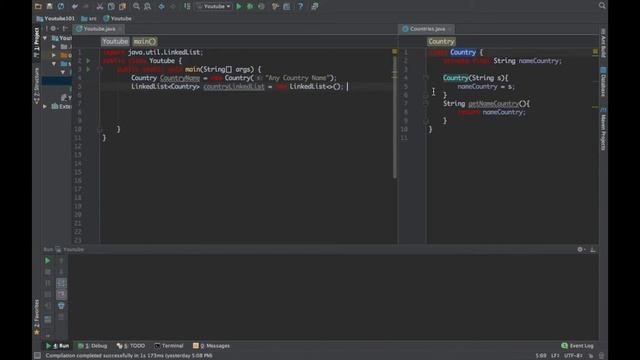Click Youtube101 breadcrumb in navigation bar
Screen dimensions: 640x360
click(x=56, y=18)
